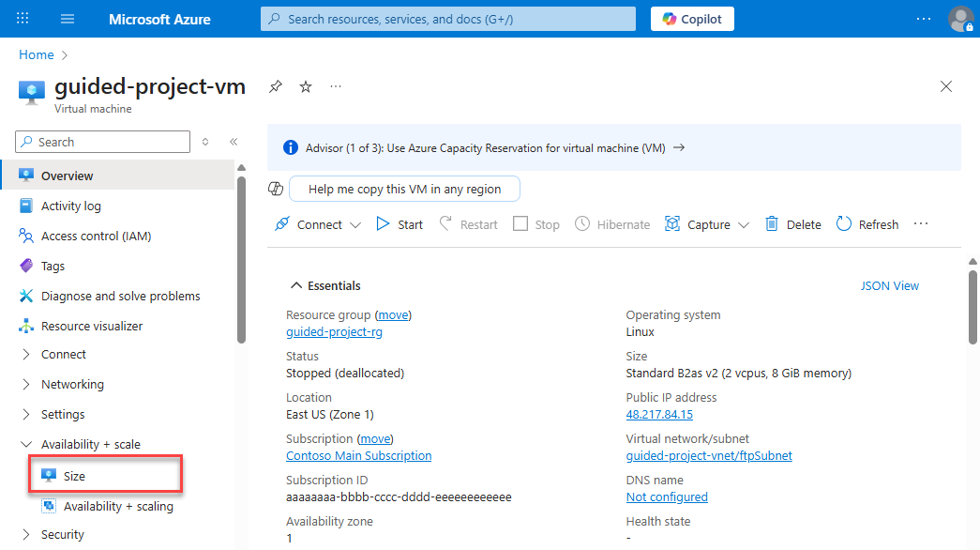
Task: Open the Advisor recommendation arrow
Action: (x=679, y=147)
